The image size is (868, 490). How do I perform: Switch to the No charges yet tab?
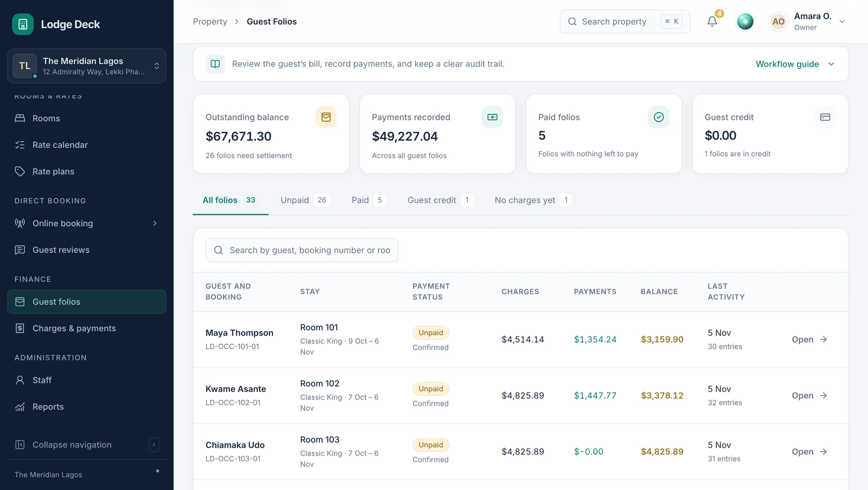click(533, 200)
